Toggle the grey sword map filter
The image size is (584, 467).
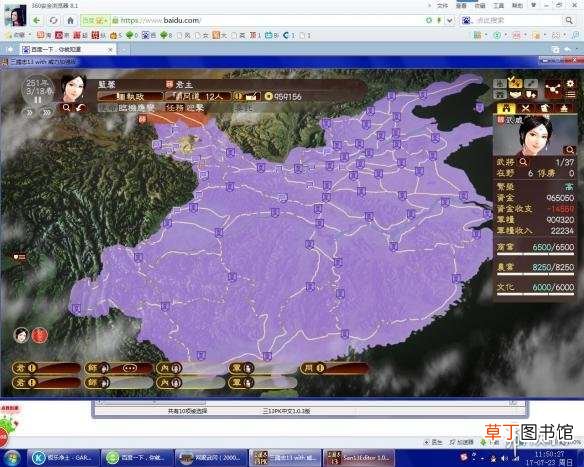click(531, 83)
